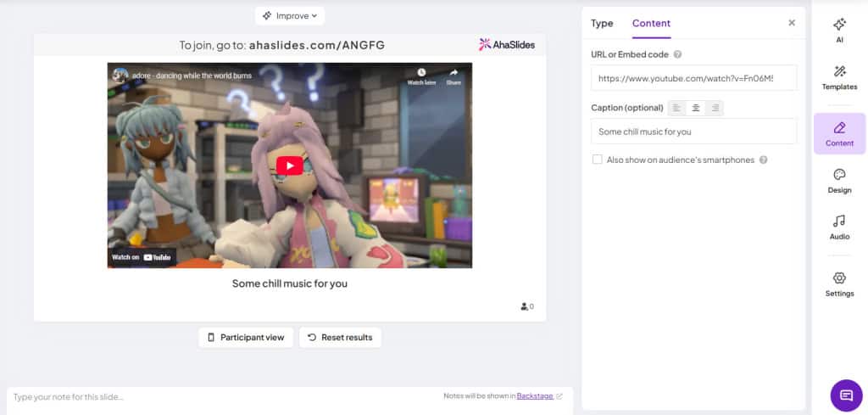Image resolution: width=868 pixels, height=415 pixels.
Task: Open the Audio panel
Action: tap(839, 227)
